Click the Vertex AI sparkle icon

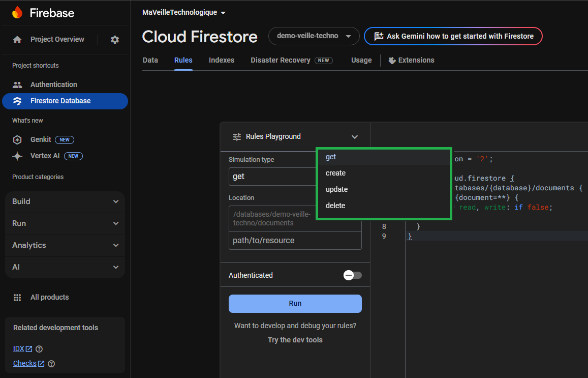[17, 156]
